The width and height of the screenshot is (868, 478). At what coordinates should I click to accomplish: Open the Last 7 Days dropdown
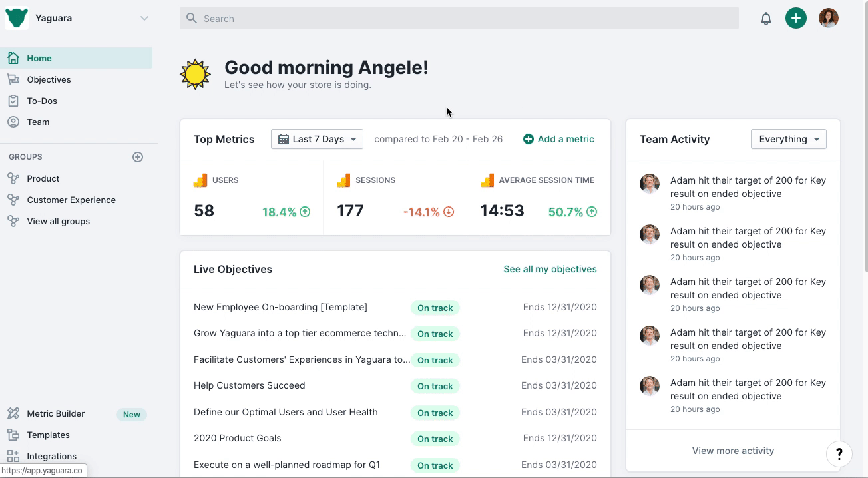pyautogui.click(x=317, y=139)
